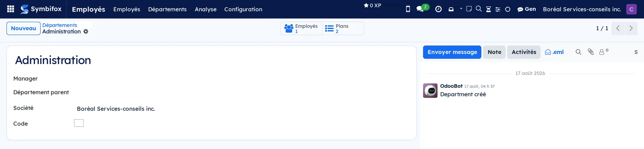Click the Symbifox logo
The image size is (644, 149).
(x=41, y=9)
